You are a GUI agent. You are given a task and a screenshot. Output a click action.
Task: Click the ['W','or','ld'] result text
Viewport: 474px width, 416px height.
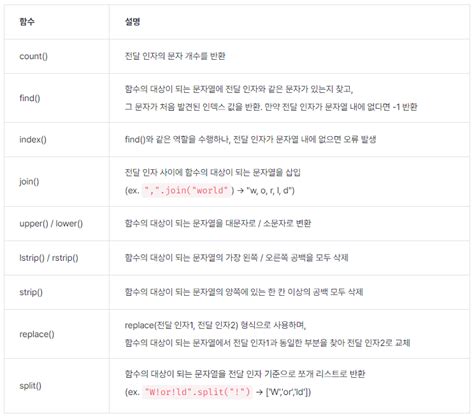(x=288, y=392)
